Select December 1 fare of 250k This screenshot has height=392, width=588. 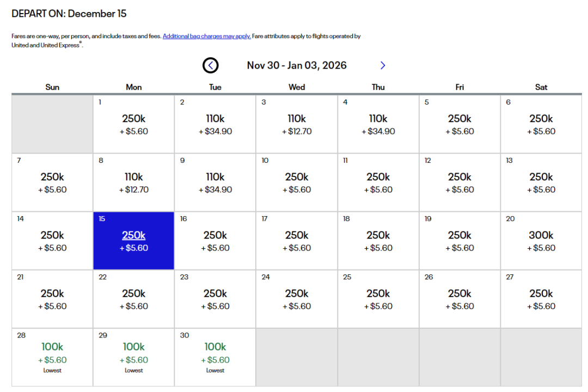click(134, 124)
